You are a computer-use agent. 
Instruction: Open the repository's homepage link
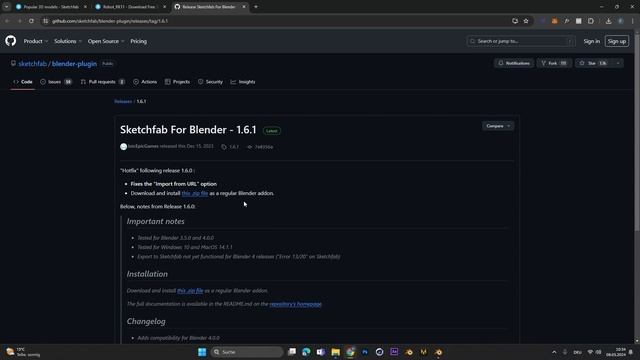[x=296, y=304]
